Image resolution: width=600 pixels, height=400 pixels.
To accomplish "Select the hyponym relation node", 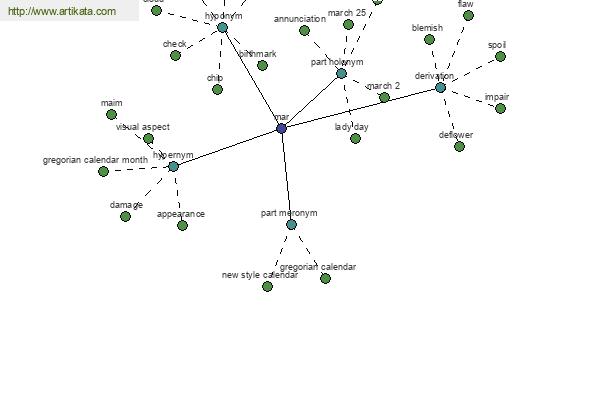I will click(222, 28).
